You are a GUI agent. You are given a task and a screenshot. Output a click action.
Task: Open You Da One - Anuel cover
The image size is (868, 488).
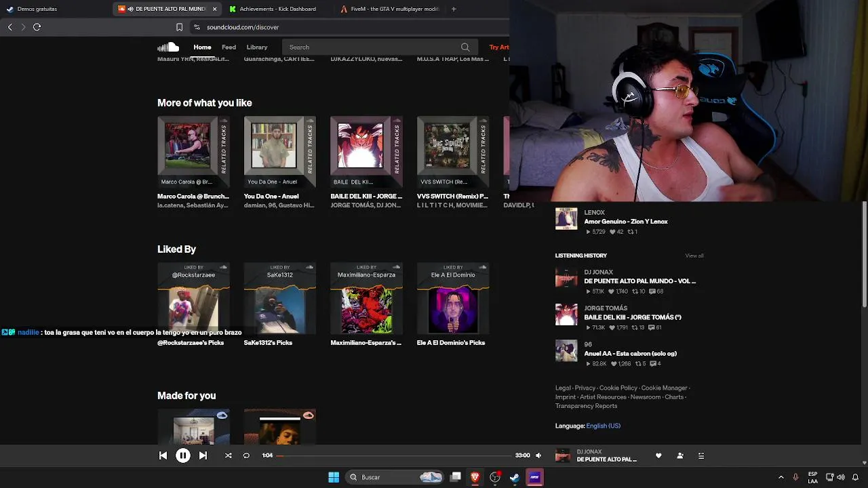tap(280, 152)
